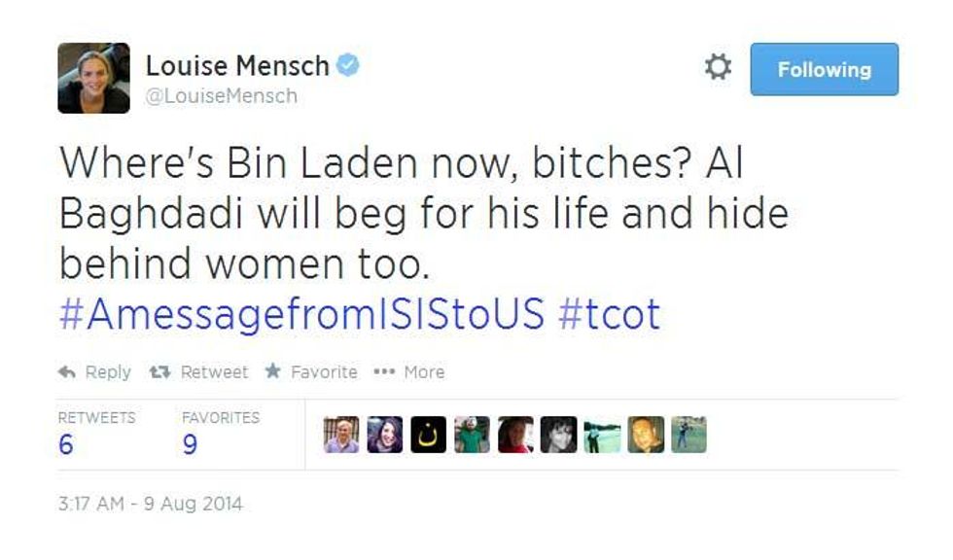
Task: Click the @LouiseMensch handle
Action: click(x=221, y=96)
